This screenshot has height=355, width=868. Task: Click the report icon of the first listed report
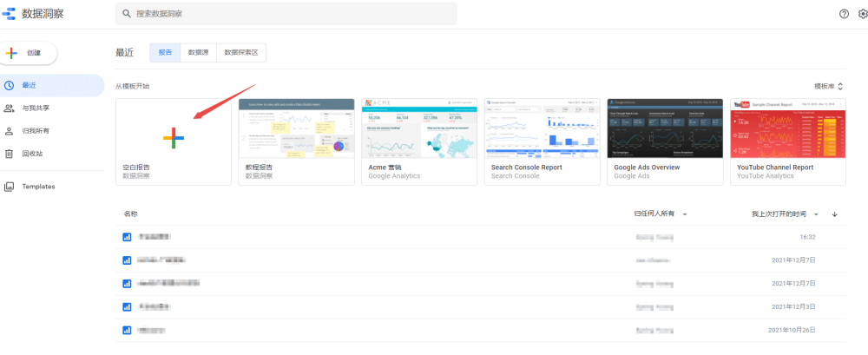127,237
